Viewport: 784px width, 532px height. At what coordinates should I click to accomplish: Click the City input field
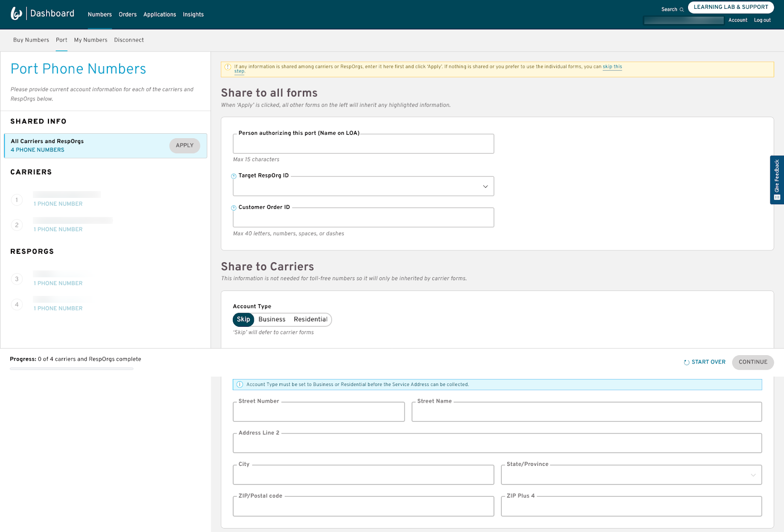pos(364,475)
